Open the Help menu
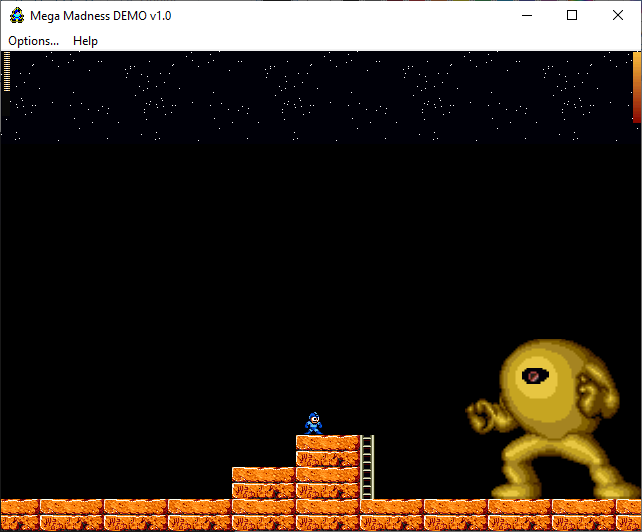 (x=85, y=41)
